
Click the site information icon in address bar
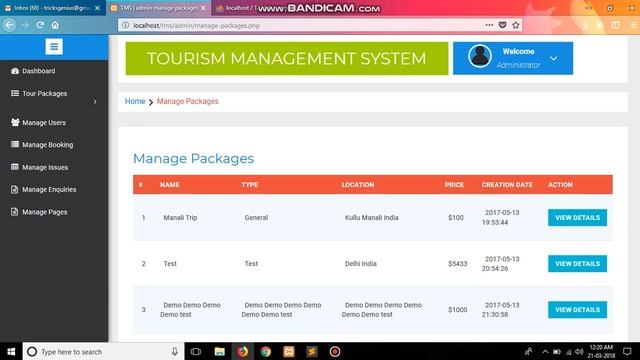[126, 25]
